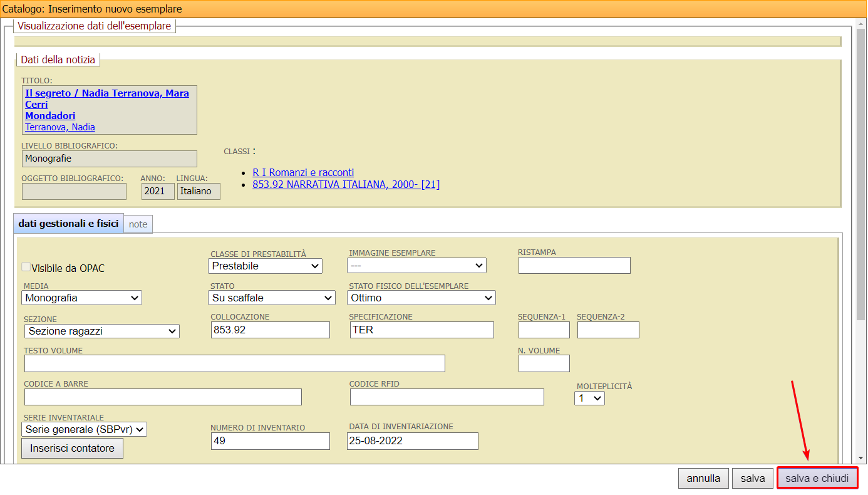The height and width of the screenshot is (495, 868).
Task: Open the R I Romanzi e racconti link
Action: tap(303, 172)
